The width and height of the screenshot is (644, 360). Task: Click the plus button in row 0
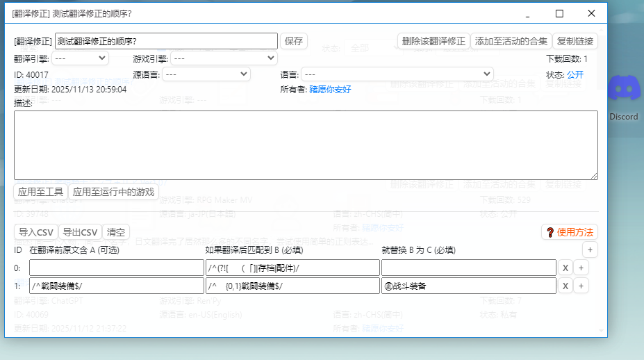[x=581, y=268]
